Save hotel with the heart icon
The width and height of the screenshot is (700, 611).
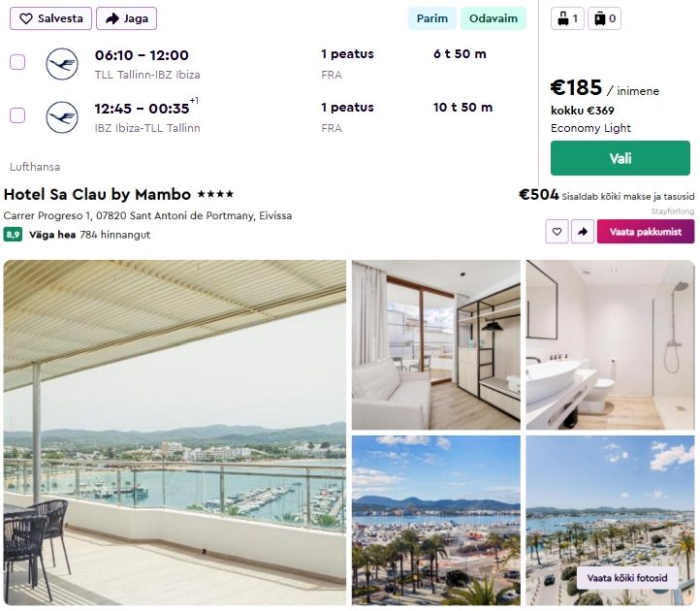tap(557, 232)
